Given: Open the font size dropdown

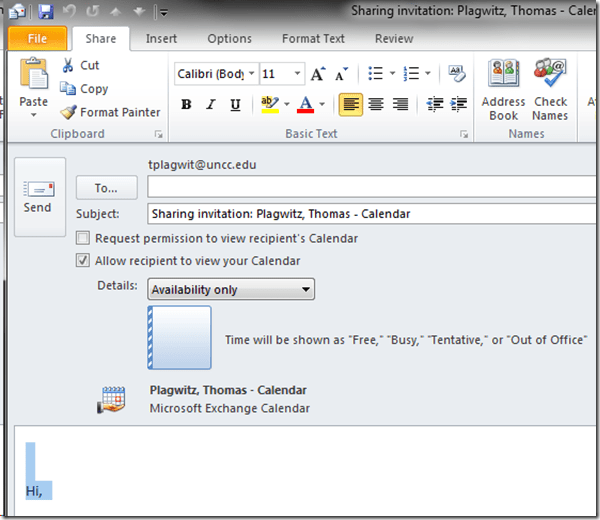Looking at the screenshot, I should [x=298, y=74].
